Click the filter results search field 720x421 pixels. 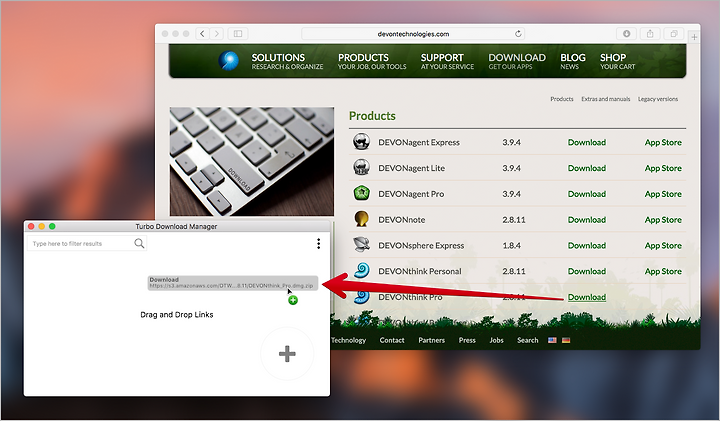click(x=86, y=243)
